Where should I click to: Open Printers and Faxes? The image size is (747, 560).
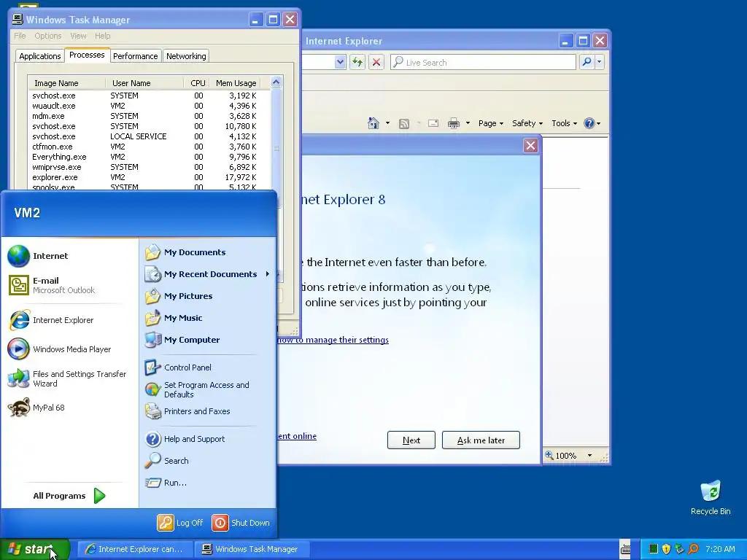[x=187, y=411]
